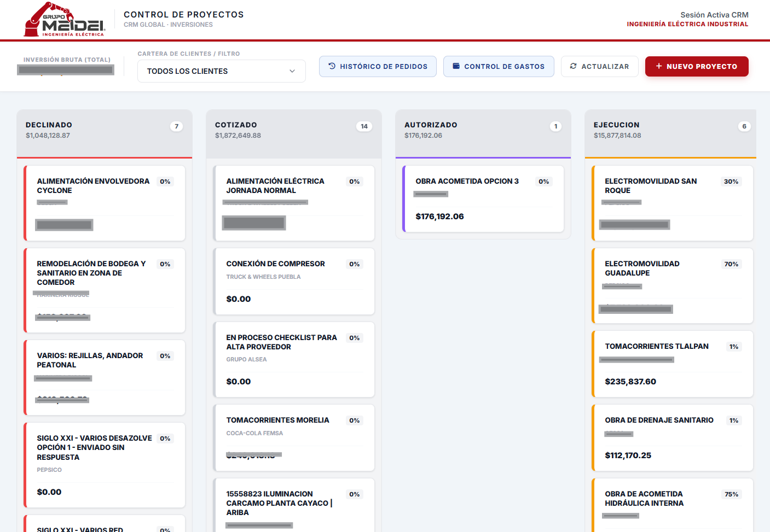770x532 pixels.
Task: Click the $235,837.60 amount
Action: [630, 382]
